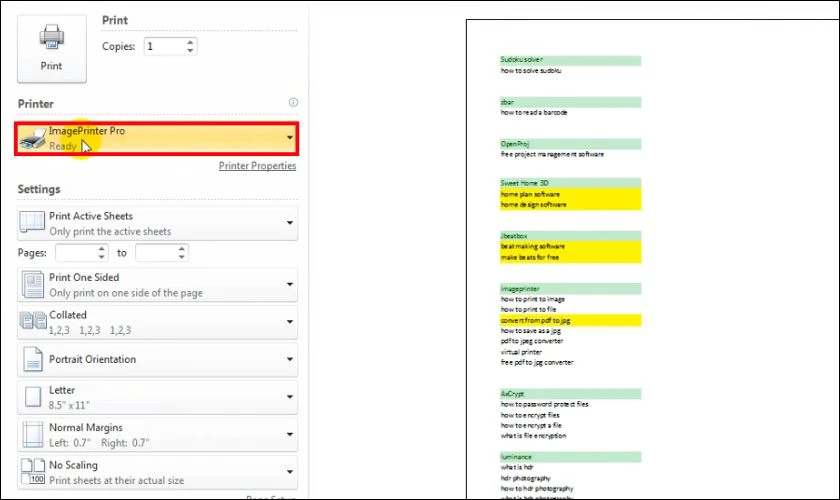Click the large Print button
Viewport: 840px width, 500px height.
pos(51,49)
